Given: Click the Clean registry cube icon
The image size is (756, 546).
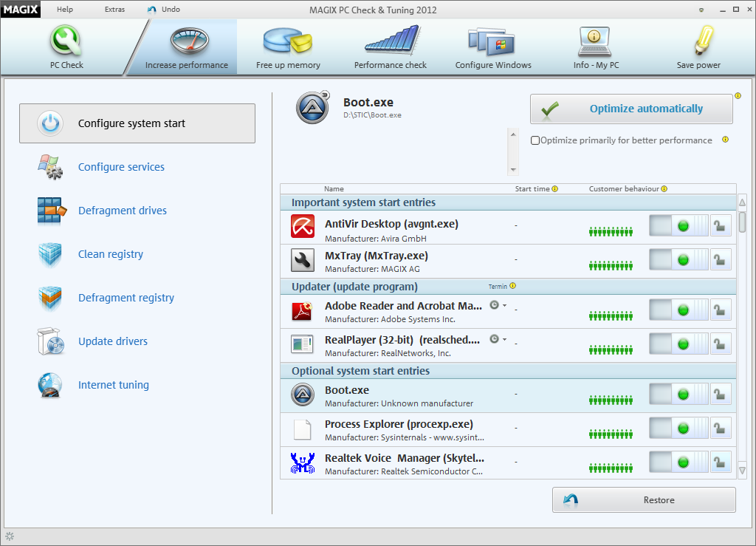Looking at the screenshot, I should click(50, 254).
